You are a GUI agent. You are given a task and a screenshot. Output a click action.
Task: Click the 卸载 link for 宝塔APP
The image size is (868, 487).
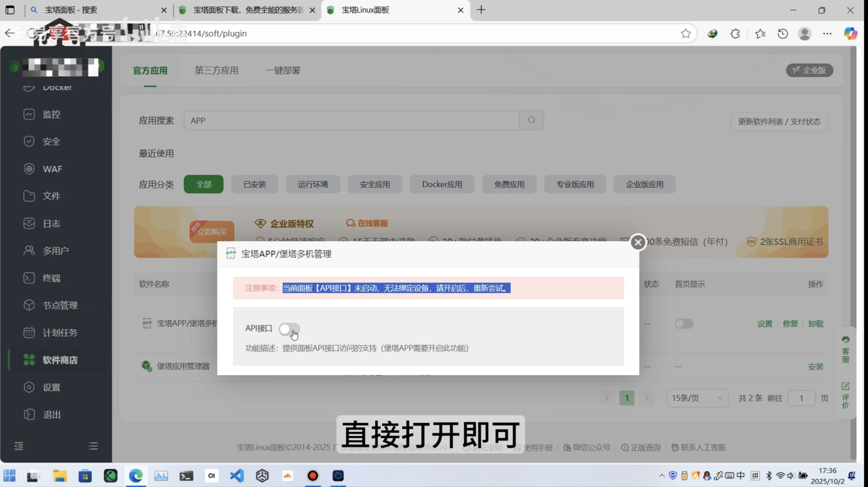pos(815,324)
